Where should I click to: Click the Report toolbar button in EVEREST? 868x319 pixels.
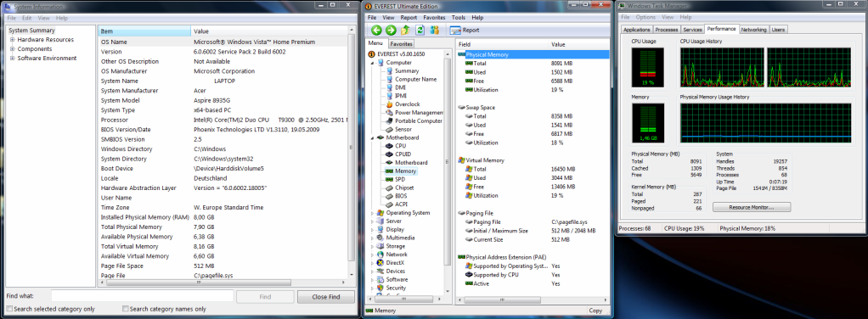465,30
